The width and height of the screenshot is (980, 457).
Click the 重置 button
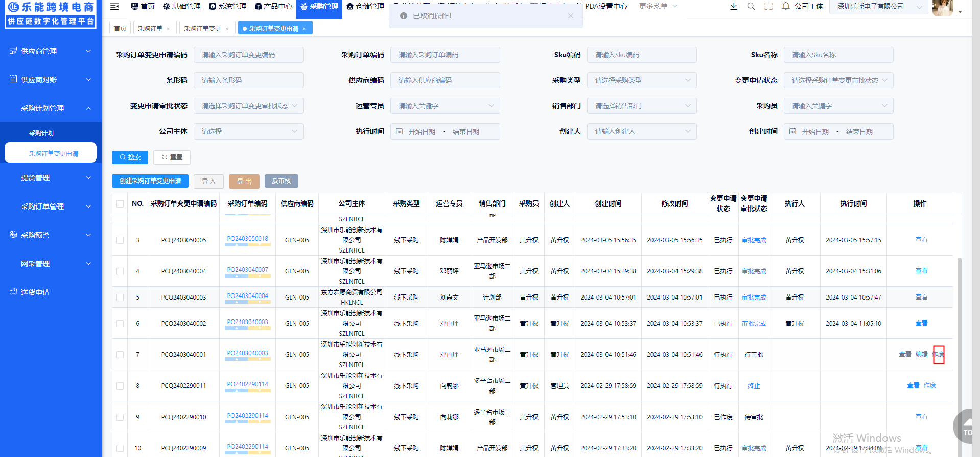172,157
